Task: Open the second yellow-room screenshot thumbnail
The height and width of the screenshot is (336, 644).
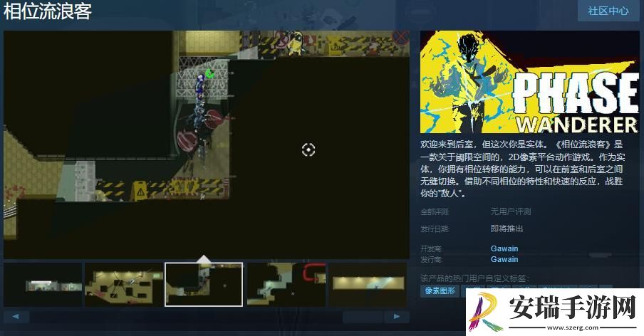Action: pyautogui.click(x=124, y=285)
